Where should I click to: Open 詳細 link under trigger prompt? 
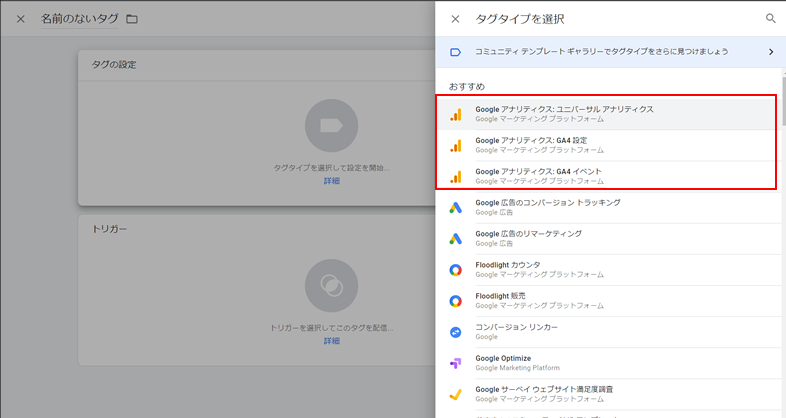pos(331,341)
